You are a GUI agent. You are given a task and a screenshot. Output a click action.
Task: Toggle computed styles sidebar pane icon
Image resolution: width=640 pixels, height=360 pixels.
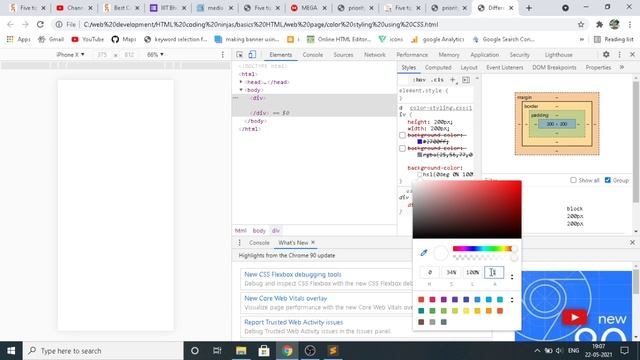coord(466,80)
